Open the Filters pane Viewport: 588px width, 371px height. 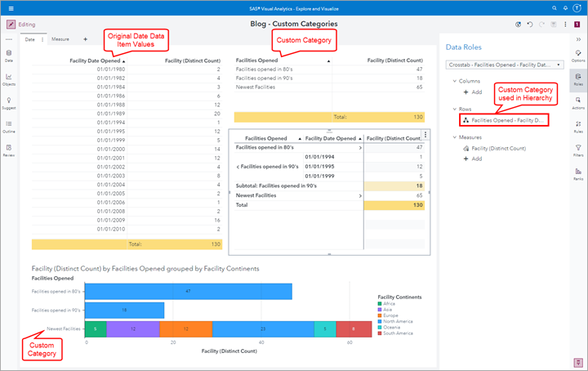click(x=578, y=150)
